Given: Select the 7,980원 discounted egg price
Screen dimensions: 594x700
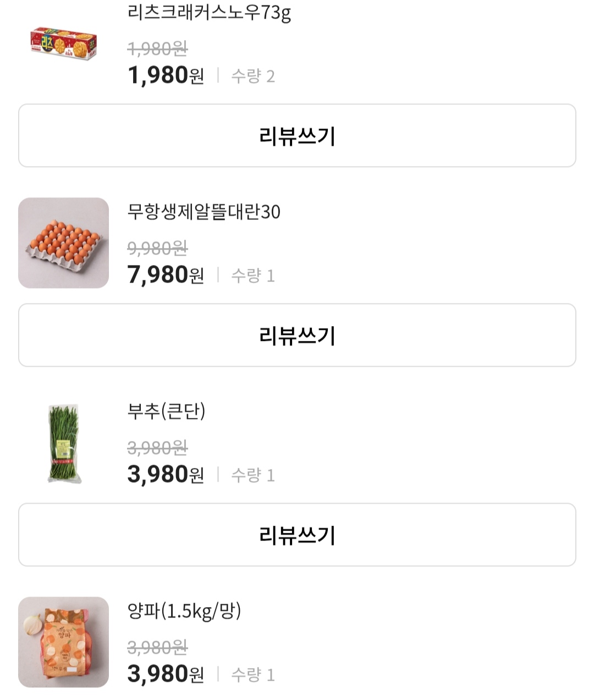Looking at the screenshot, I should (x=166, y=275).
